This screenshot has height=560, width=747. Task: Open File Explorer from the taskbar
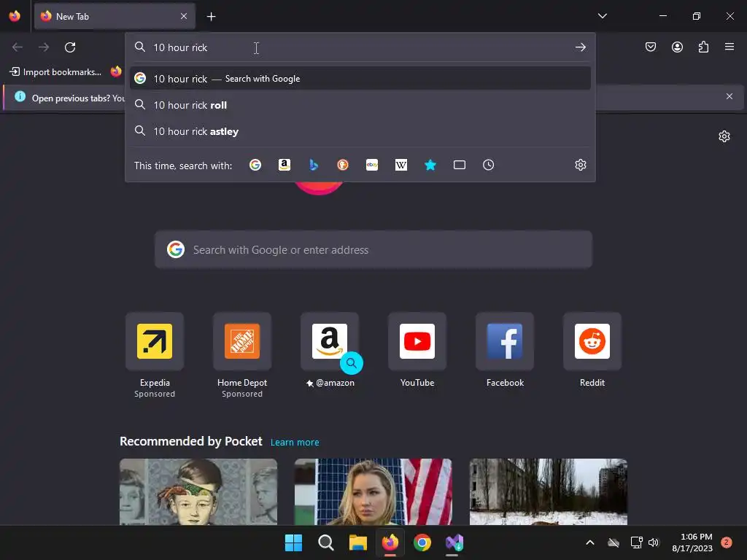pos(357,542)
